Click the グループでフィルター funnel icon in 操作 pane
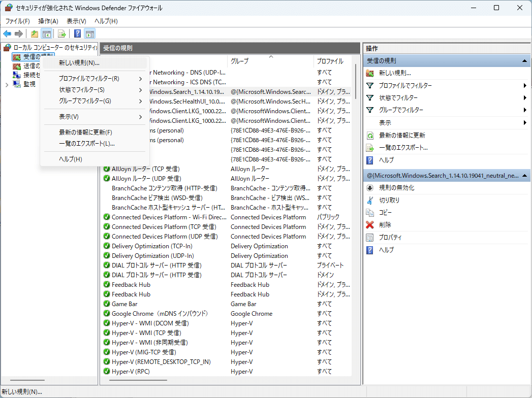Viewport: 532px width, 398px height. [x=370, y=110]
